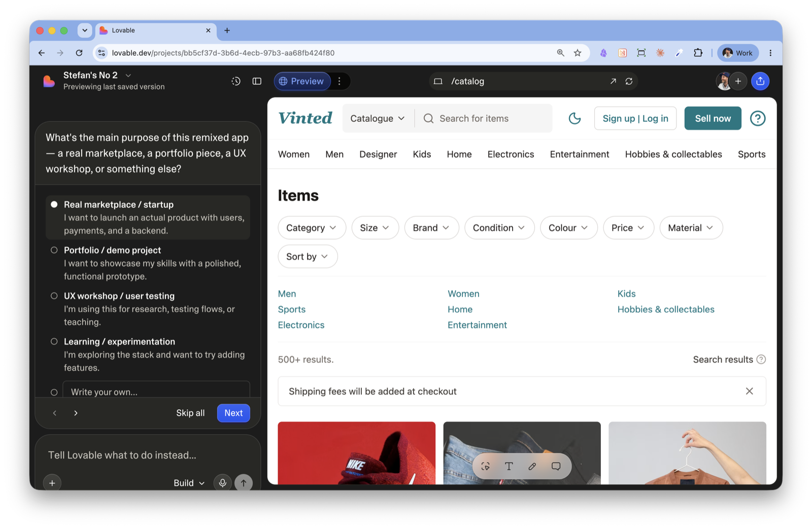Open the Work profile button
Image resolution: width=812 pixels, height=529 pixels.
737,53
